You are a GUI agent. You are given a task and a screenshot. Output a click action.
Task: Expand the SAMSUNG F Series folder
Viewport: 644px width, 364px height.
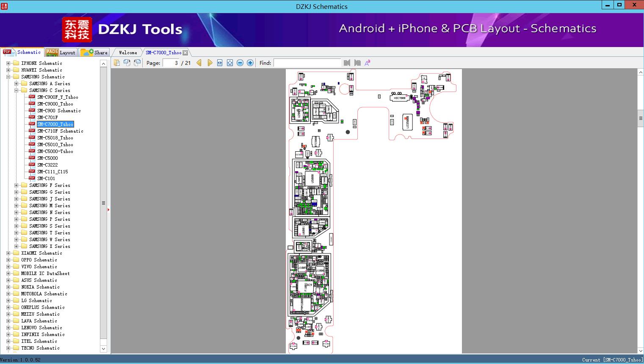pos(16,185)
